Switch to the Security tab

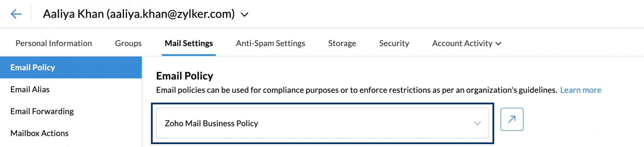coord(394,43)
